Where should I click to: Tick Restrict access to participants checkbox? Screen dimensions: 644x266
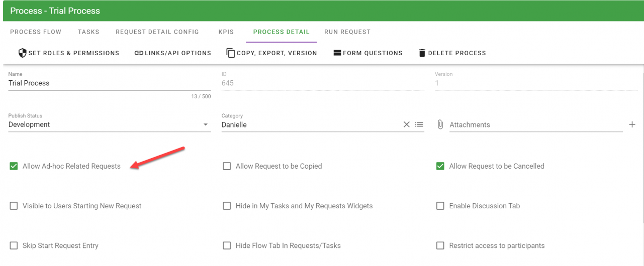pyautogui.click(x=440, y=245)
